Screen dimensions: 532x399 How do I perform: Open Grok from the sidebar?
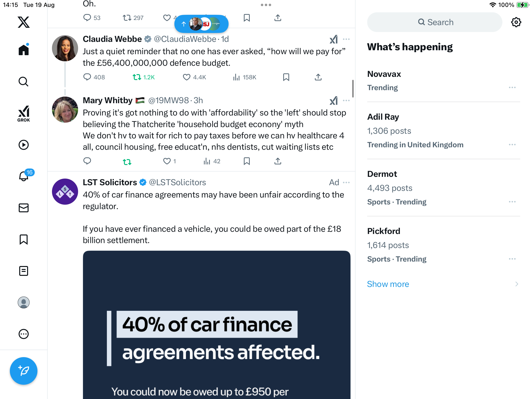tap(24, 114)
